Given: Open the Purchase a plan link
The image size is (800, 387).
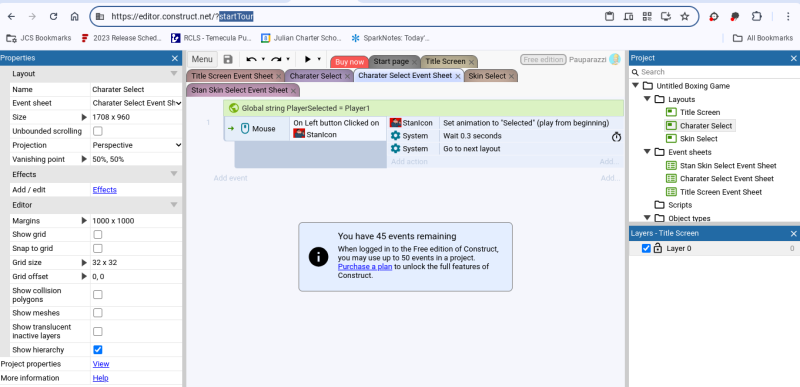Looking at the screenshot, I should point(365,267).
